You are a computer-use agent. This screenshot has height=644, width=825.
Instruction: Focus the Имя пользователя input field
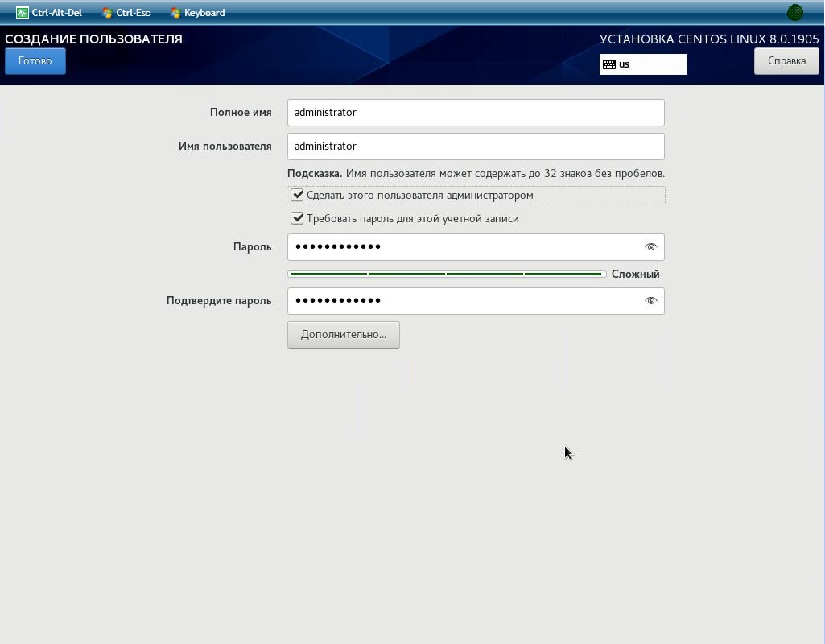[476, 147]
